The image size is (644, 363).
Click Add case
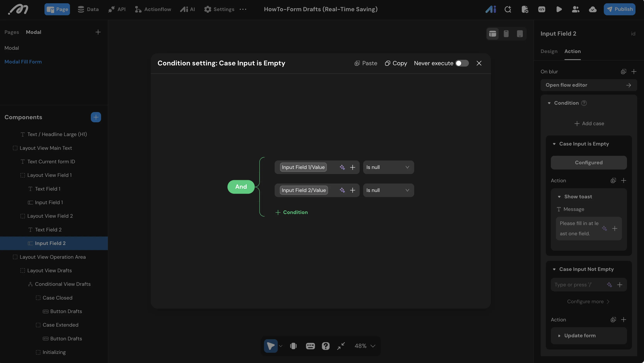point(589,123)
